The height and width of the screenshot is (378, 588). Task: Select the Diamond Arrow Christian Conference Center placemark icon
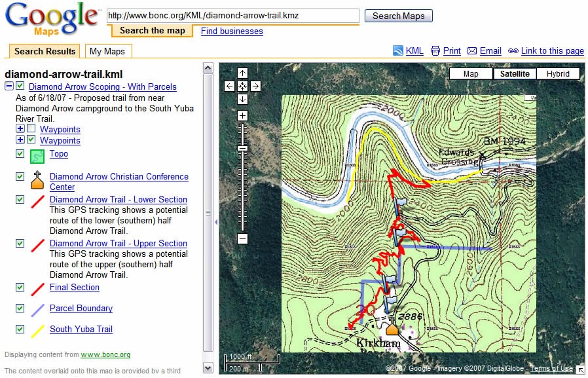coord(37,181)
